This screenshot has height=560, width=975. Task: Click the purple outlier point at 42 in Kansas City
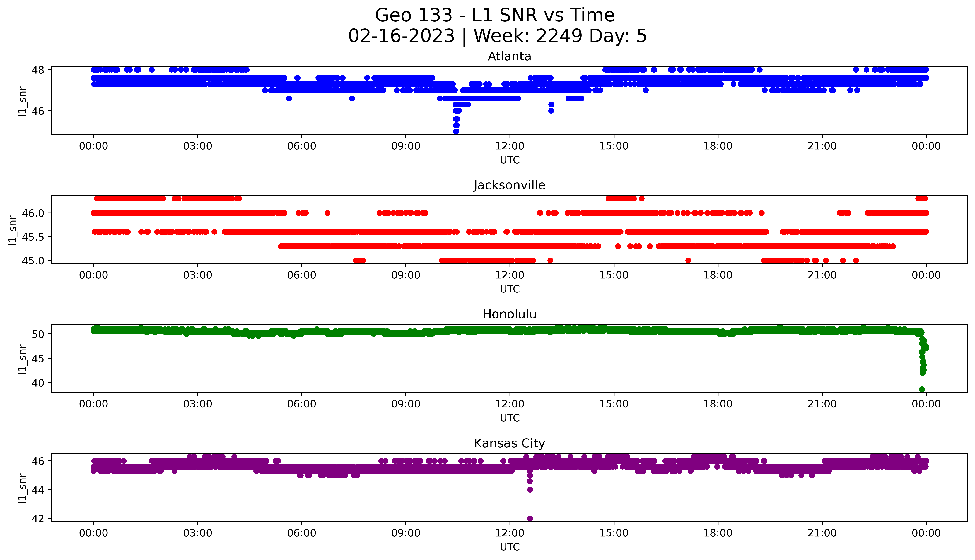point(530,518)
